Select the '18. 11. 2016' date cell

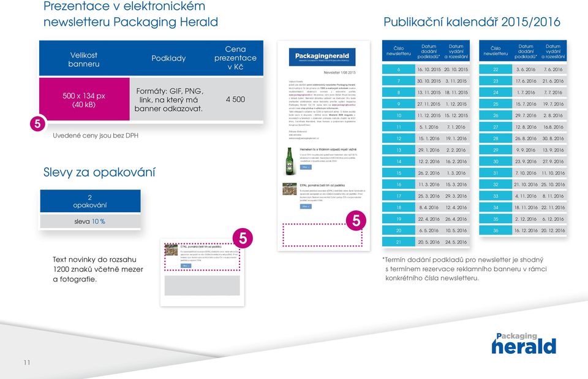click(x=526, y=208)
